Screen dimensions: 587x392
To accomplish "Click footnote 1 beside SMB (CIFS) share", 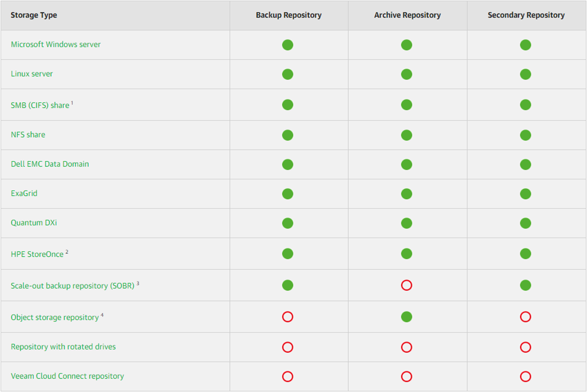I will (x=72, y=103).
